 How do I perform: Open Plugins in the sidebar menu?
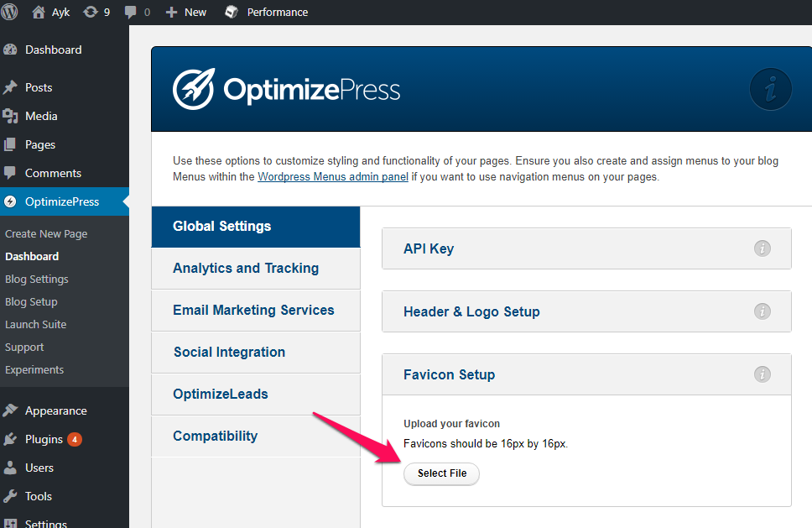(44, 439)
